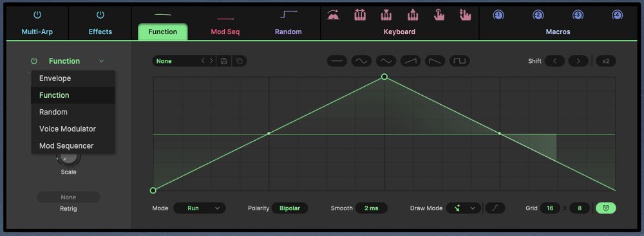Viewport: 644px width, 236px height.
Task: Select the flat line shape preset
Action: tap(337, 61)
